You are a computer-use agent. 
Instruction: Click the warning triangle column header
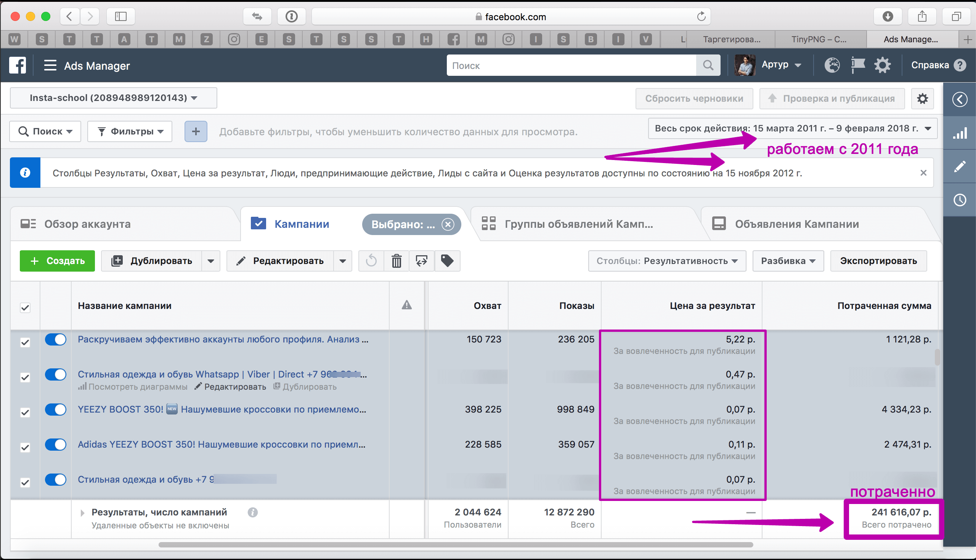pyautogui.click(x=407, y=306)
